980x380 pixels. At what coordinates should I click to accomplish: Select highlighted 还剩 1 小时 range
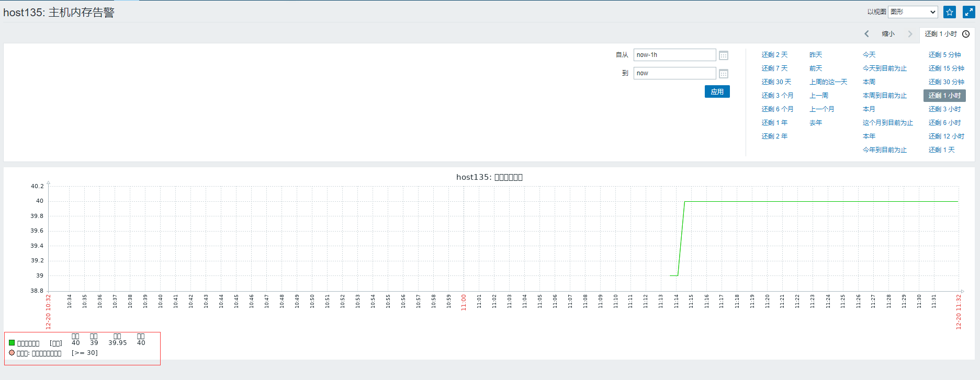point(944,96)
